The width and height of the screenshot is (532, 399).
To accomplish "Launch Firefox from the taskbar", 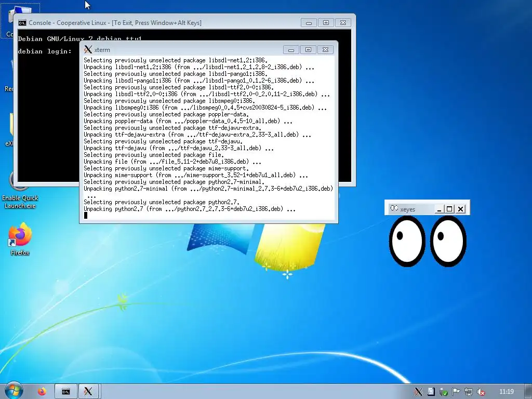I will click(x=42, y=392).
